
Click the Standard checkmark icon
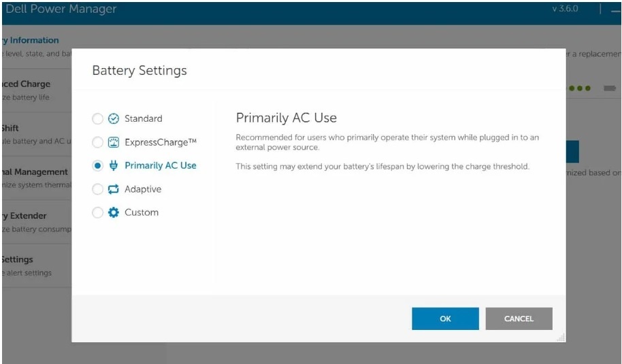coord(114,118)
